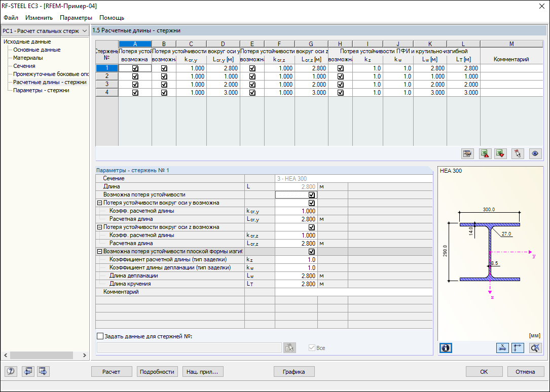Click the Расчет button
Screen dimensions: 550x392
[x=112, y=372]
